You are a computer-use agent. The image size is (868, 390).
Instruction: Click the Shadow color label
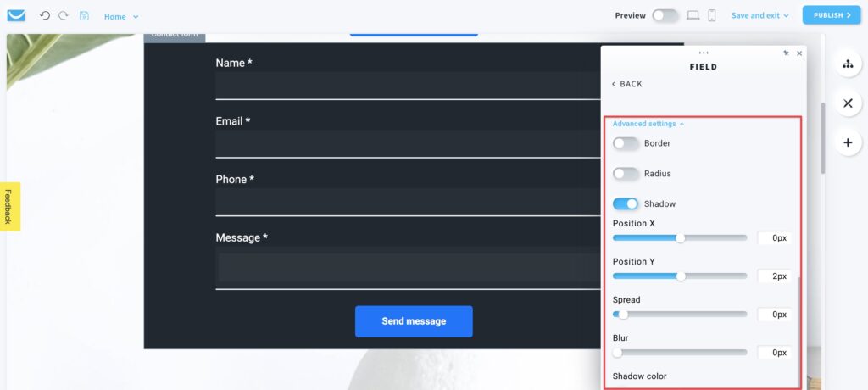639,376
